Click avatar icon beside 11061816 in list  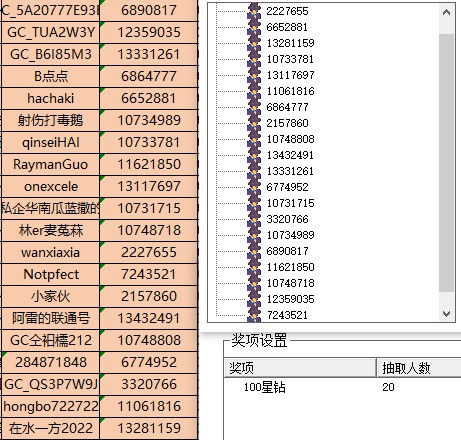pyautogui.click(x=254, y=91)
